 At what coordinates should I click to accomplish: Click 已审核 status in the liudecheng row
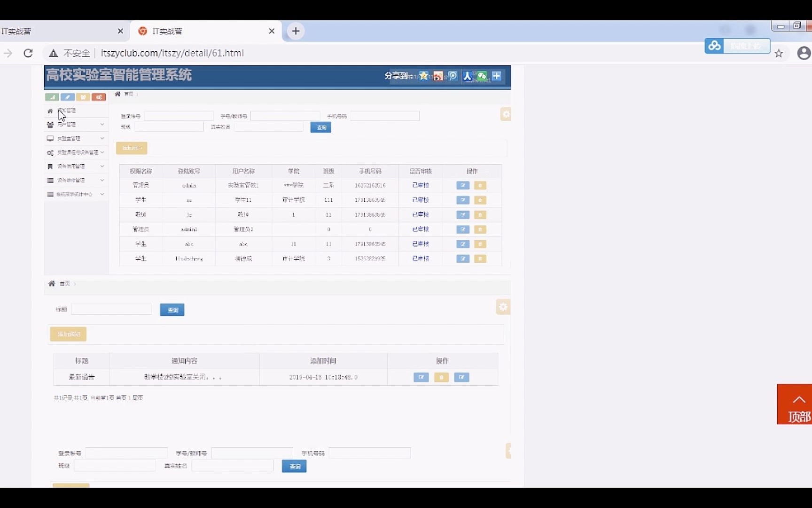421,258
